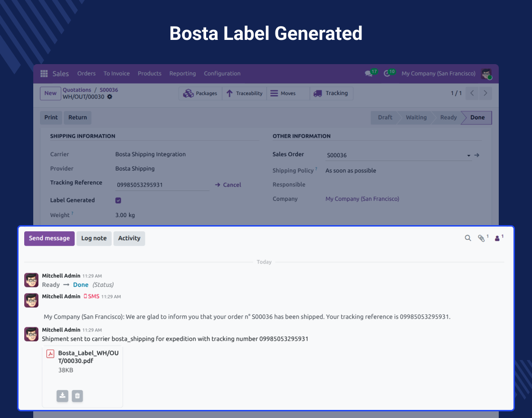The height and width of the screenshot is (418, 532).
Task: Open the Products menu
Action: tap(149, 74)
